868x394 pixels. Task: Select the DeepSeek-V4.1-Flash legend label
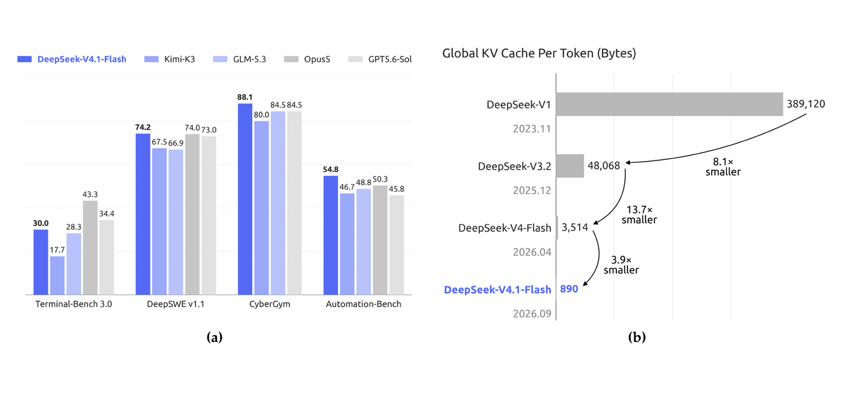click(82, 59)
